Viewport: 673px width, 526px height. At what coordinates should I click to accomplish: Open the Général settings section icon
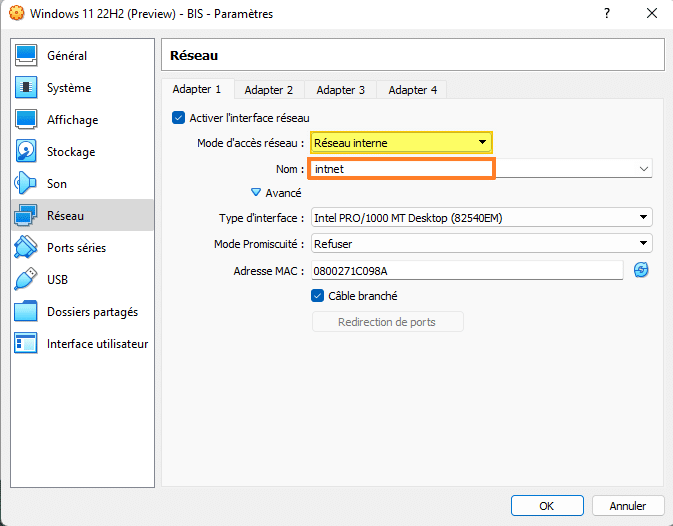[27, 56]
